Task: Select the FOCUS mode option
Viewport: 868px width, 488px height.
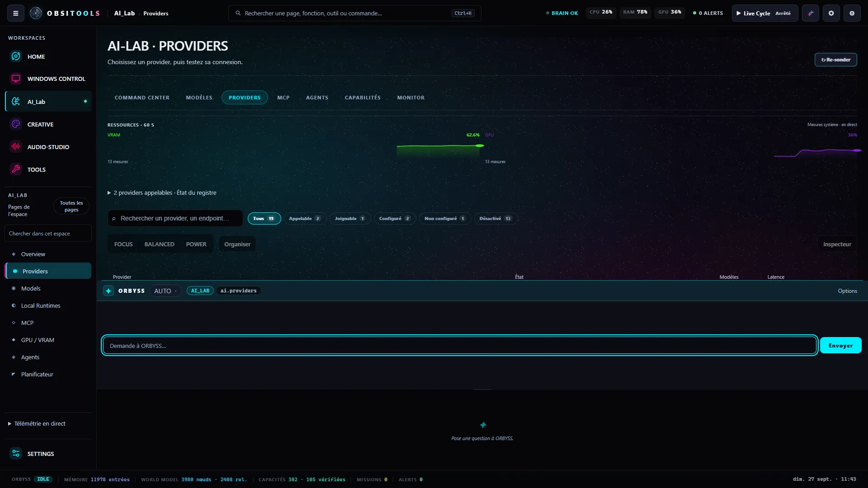Action: [123, 244]
